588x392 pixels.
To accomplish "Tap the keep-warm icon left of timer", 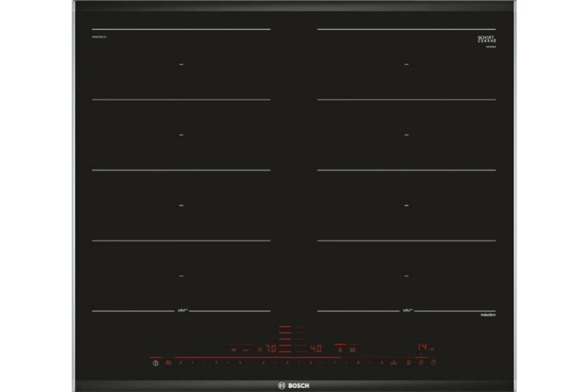I will pos(408,363).
